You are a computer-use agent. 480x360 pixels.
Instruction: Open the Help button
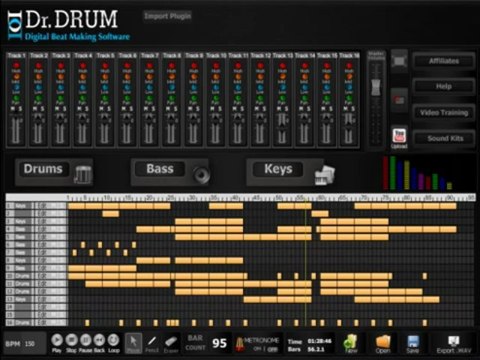point(444,86)
